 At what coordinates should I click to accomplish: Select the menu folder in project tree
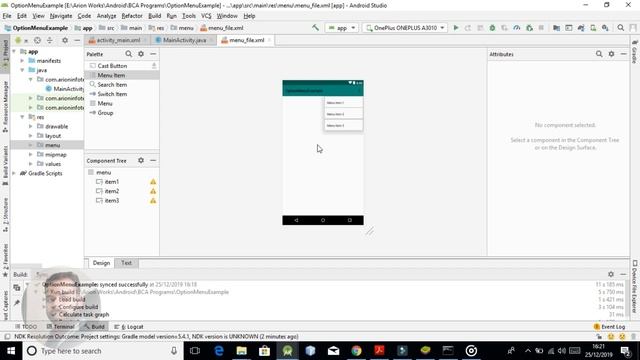[x=47, y=145]
